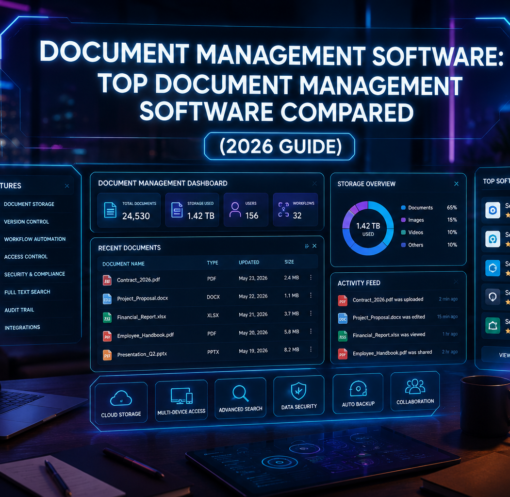Viewport: 510px width, 497px height.
Task: Click the 'XLSX' type cell
Action: [213, 315]
